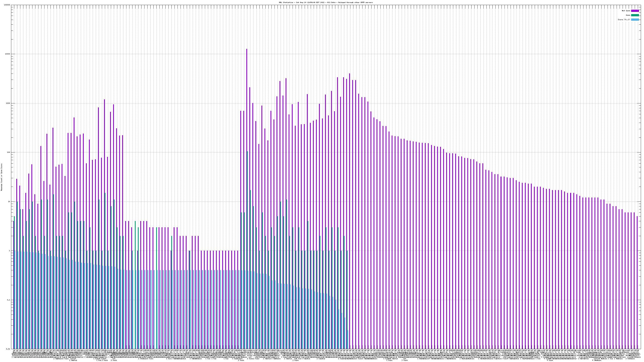Click the RBL Statistics chart title
Screen dimensions: 644x362
[325, 2]
